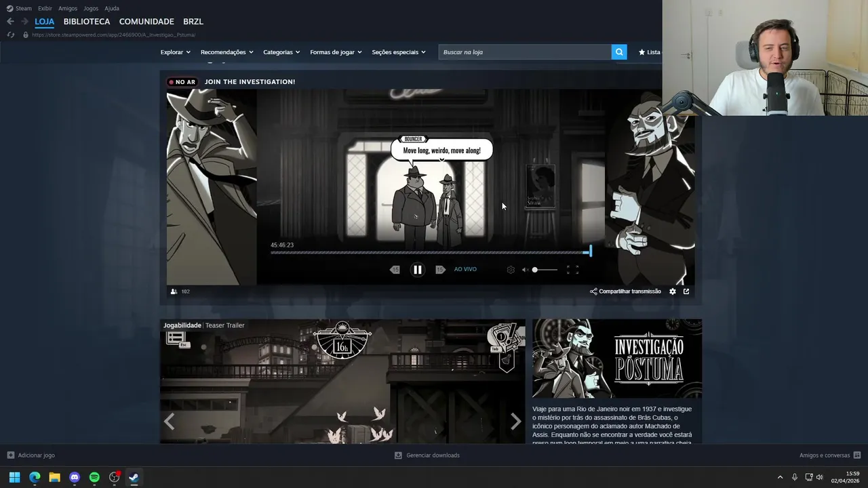
Task: Open the network tray icon
Action: [809, 477]
